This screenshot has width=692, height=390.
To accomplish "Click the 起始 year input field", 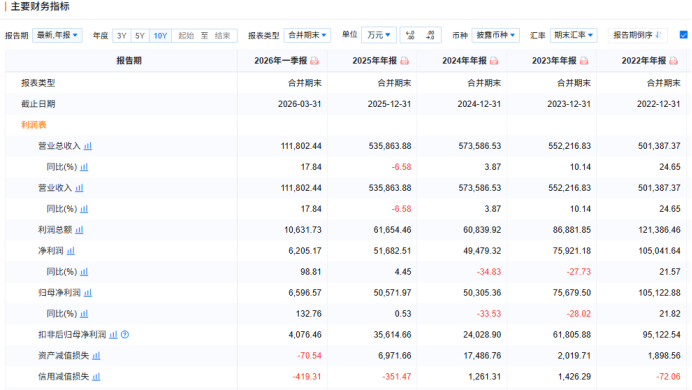I will [x=186, y=36].
